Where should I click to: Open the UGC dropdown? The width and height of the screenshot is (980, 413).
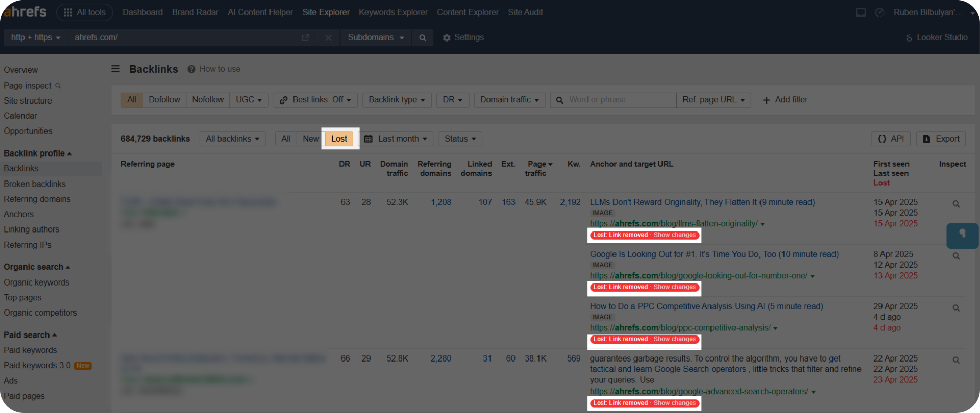(249, 100)
